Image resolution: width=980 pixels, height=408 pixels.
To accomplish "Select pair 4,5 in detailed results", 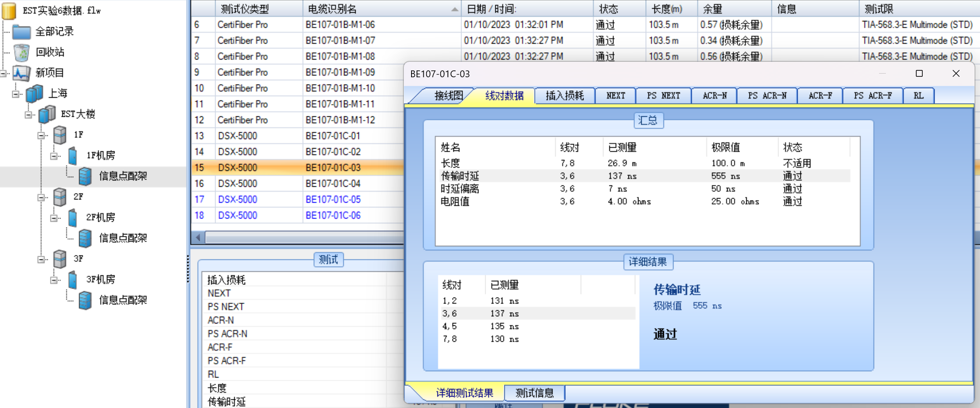I will [450, 326].
